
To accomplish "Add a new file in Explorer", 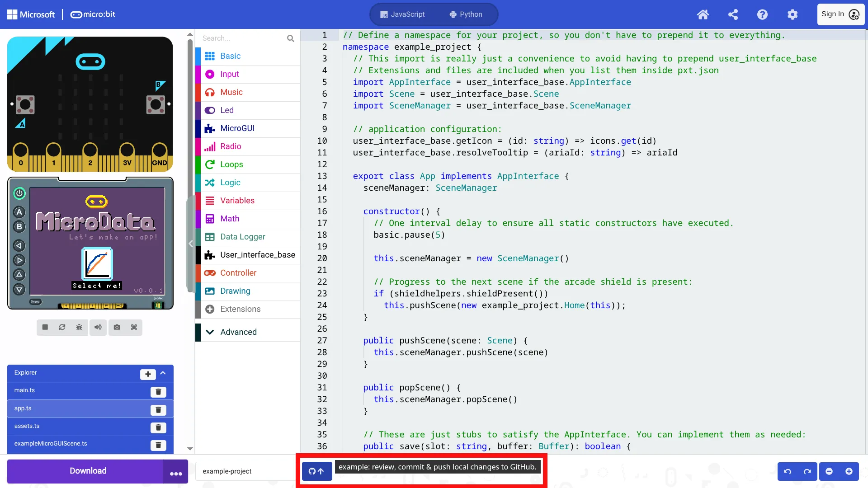I will tap(148, 374).
